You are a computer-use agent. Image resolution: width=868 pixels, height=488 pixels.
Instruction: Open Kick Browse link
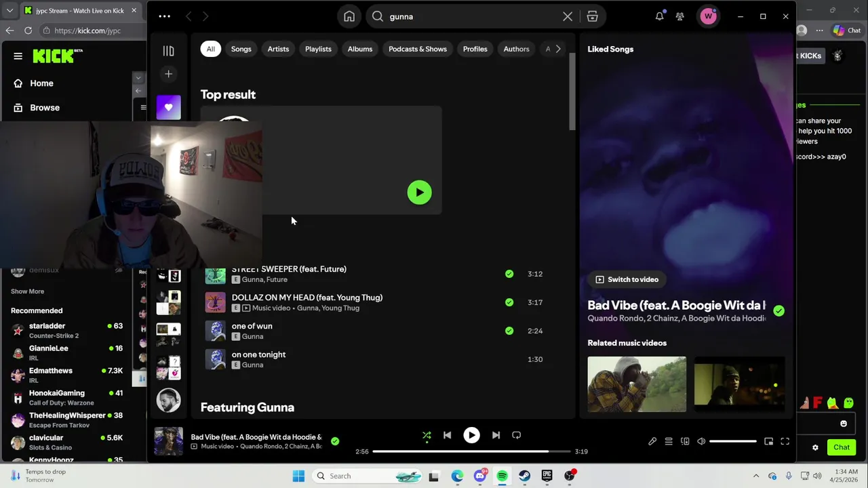pos(37,108)
